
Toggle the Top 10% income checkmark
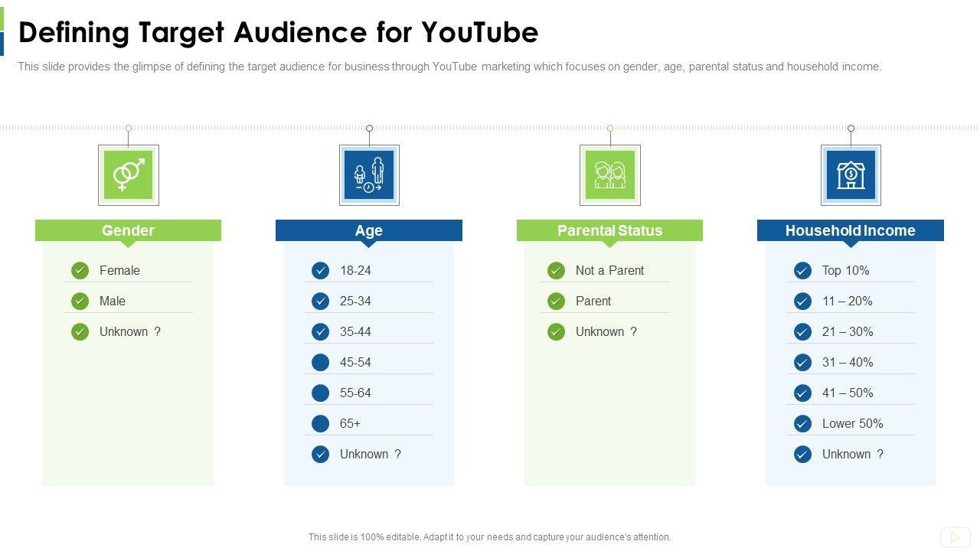click(802, 270)
